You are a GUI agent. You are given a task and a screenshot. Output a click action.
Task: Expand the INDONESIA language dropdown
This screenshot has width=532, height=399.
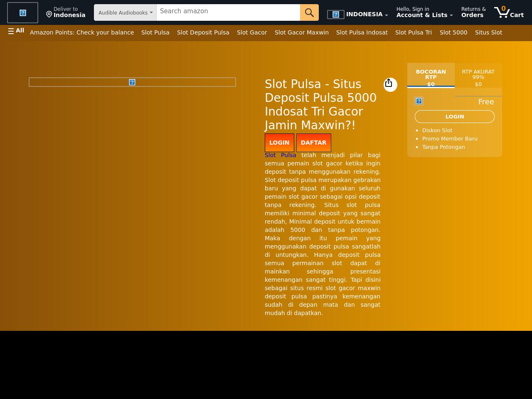[367, 14]
